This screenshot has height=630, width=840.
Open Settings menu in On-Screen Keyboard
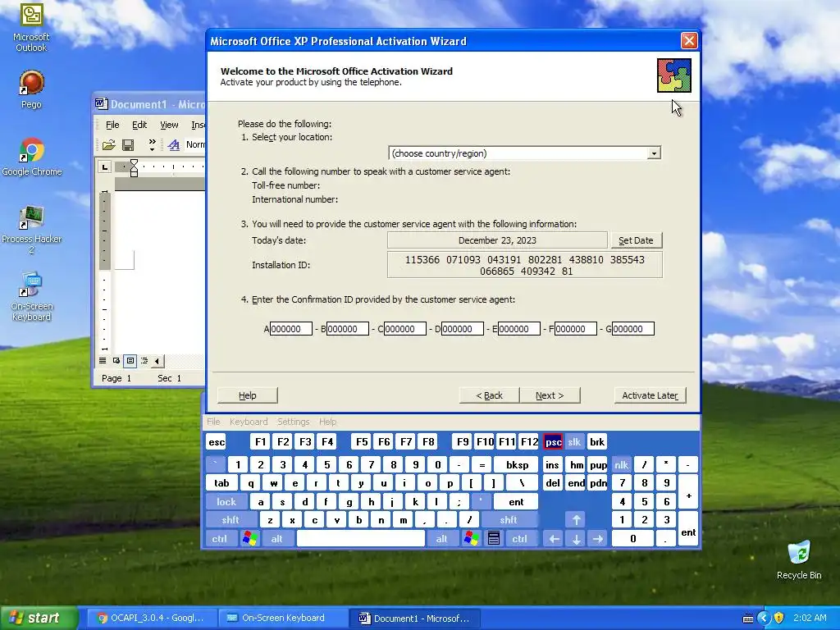pyautogui.click(x=293, y=422)
